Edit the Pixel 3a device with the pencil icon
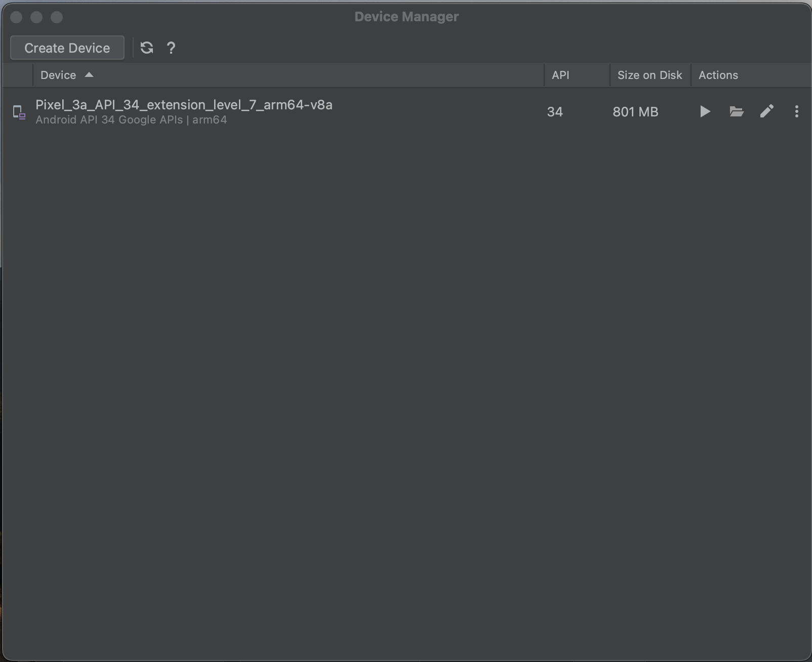Viewport: 812px width, 662px height. [766, 111]
